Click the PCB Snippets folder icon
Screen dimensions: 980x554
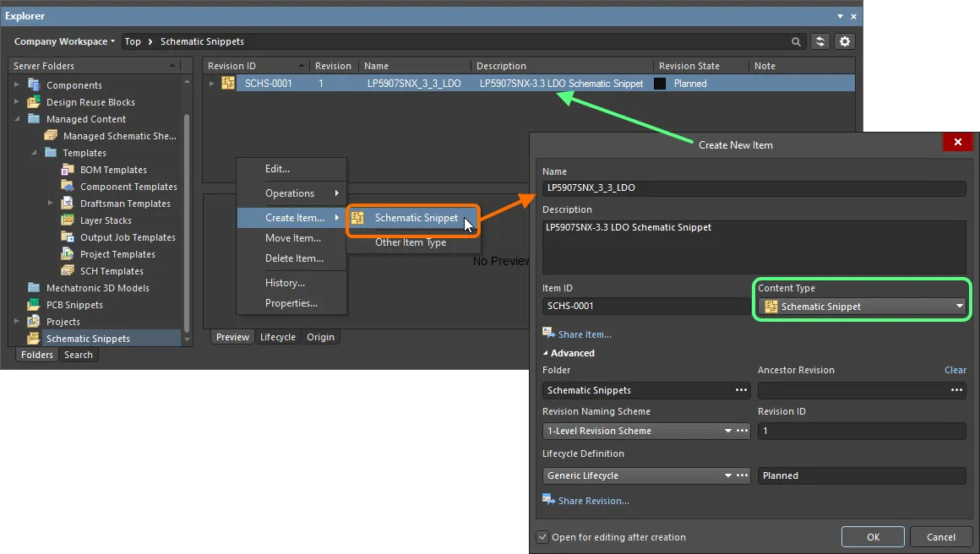pos(34,305)
